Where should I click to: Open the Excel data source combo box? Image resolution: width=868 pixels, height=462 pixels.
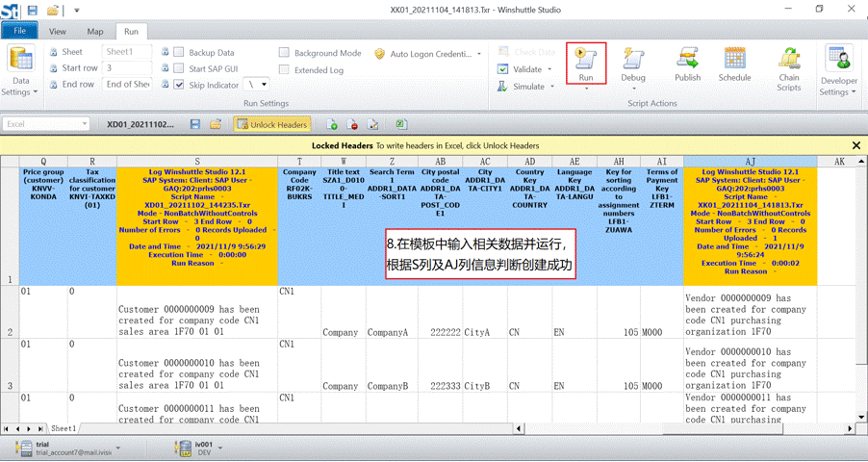click(46, 124)
